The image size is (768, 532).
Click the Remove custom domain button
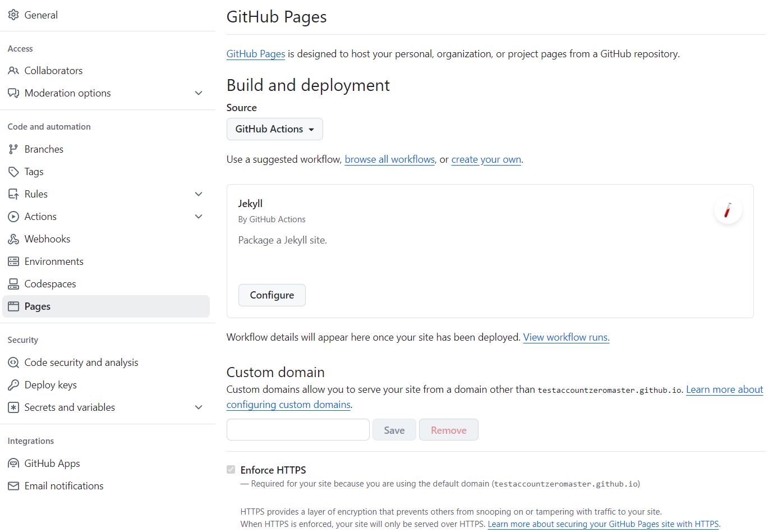[449, 430]
